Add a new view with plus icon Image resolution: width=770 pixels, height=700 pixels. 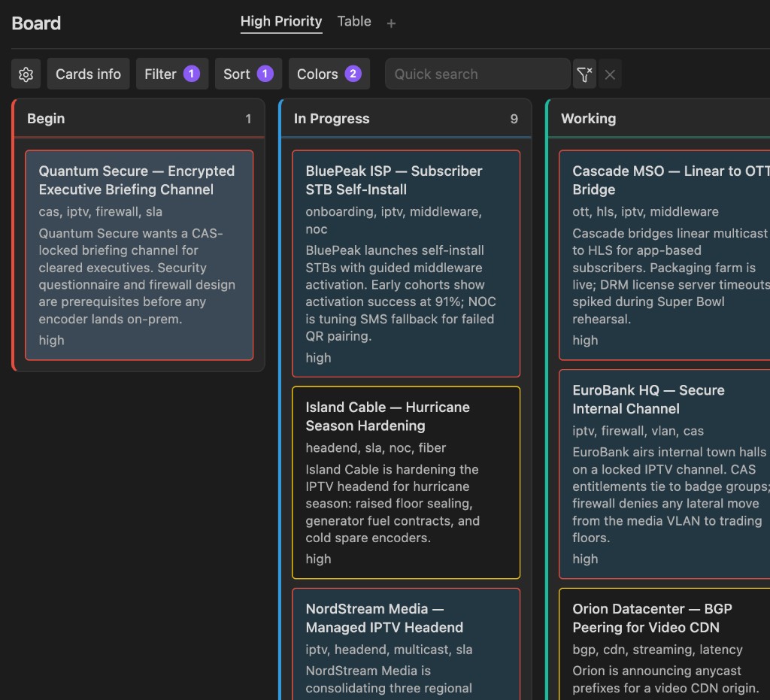tap(391, 23)
